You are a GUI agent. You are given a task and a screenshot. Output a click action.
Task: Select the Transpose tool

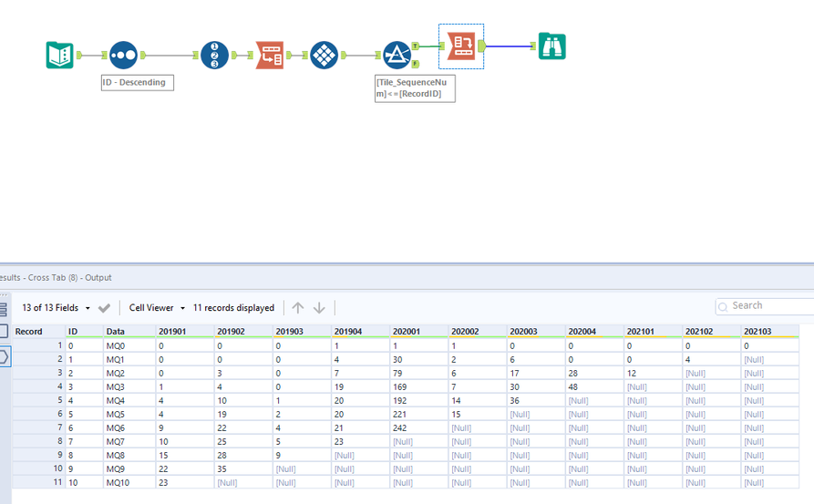[x=270, y=55]
